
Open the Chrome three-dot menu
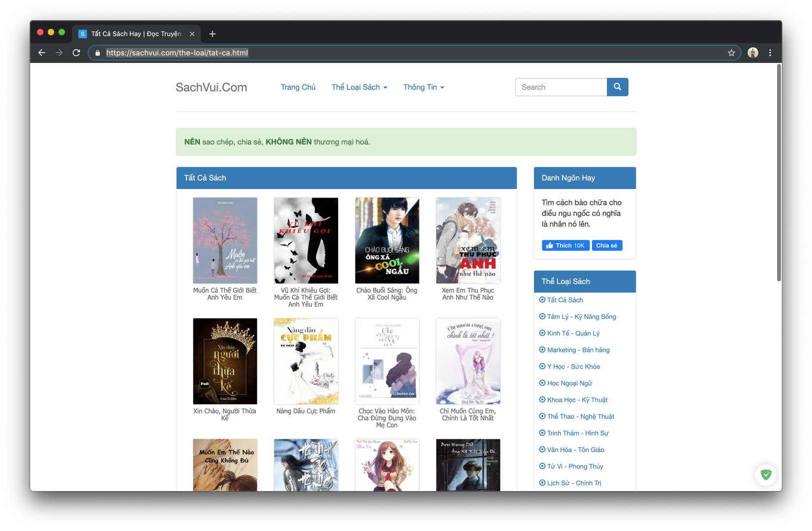click(770, 53)
